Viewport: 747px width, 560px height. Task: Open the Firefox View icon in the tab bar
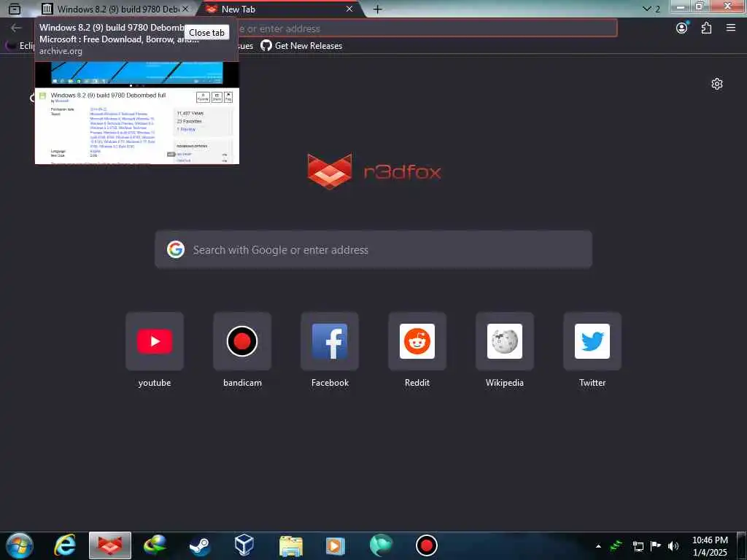(x=15, y=9)
